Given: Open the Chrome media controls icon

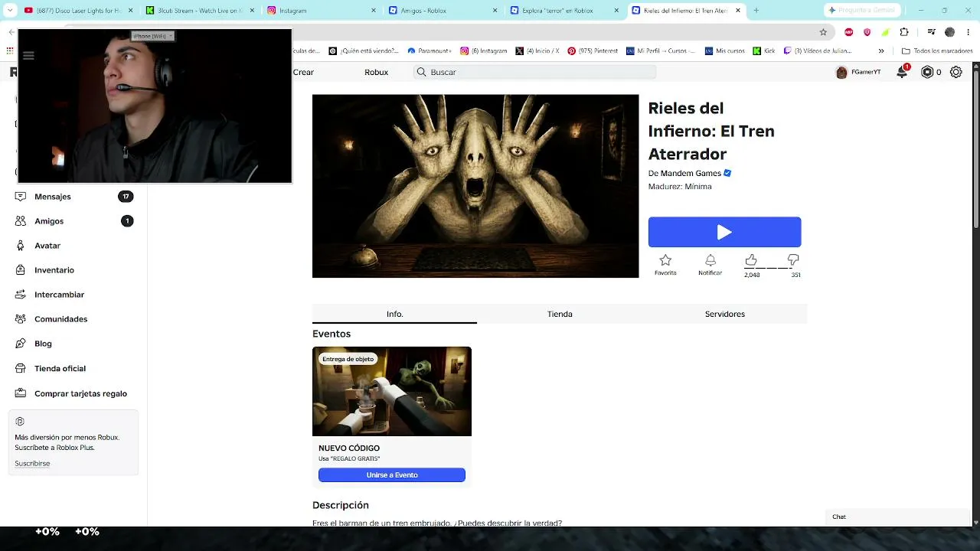Looking at the screenshot, I should pos(931,32).
